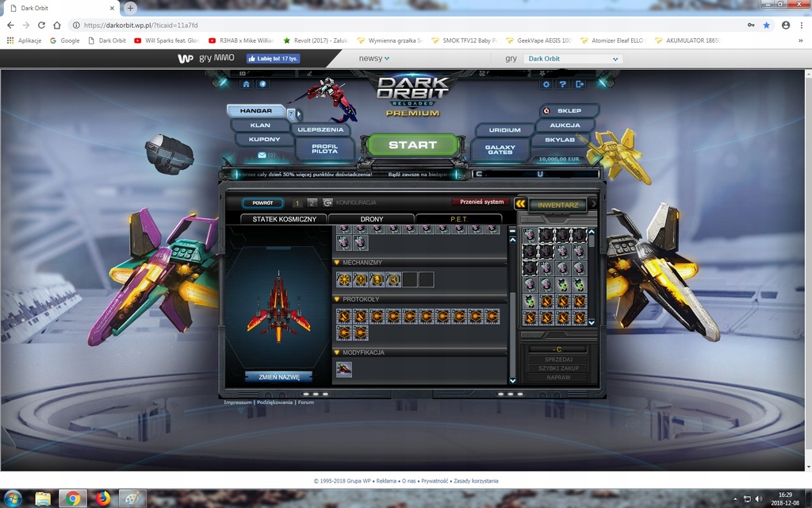Open the game settings gear icon
Viewport: 812px width, 508px height.
tap(546, 84)
